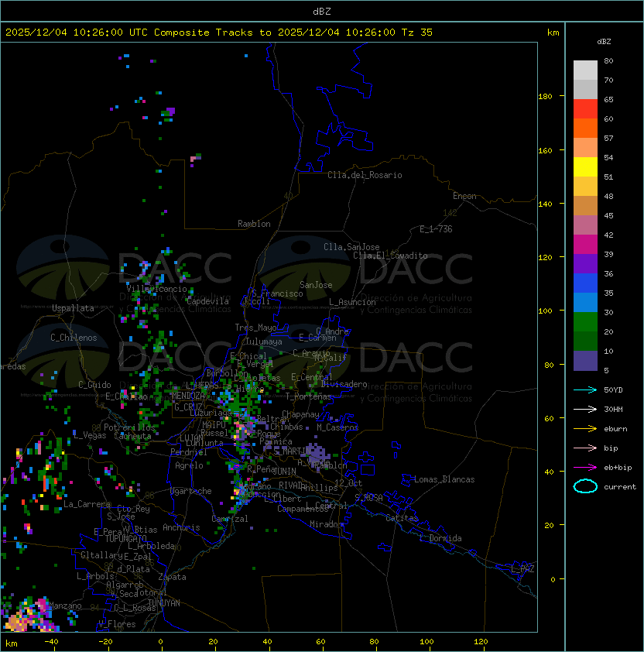Select the Ramblon place label

[x=254, y=224]
